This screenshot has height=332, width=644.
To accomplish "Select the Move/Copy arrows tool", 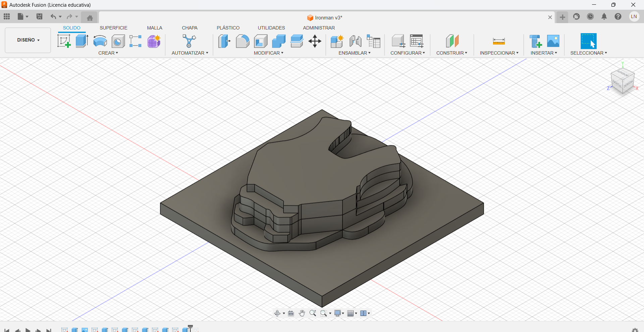I will (x=315, y=41).
